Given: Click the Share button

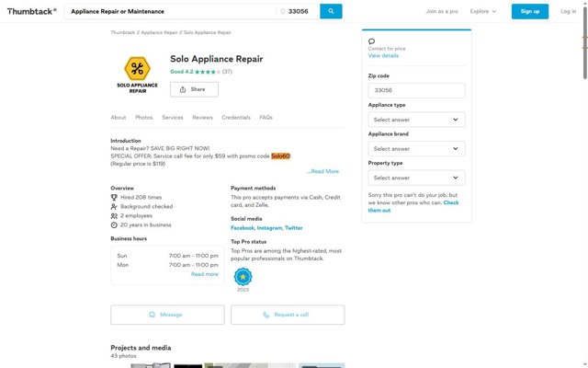Looking at the screenshot, I should point(194,89).
